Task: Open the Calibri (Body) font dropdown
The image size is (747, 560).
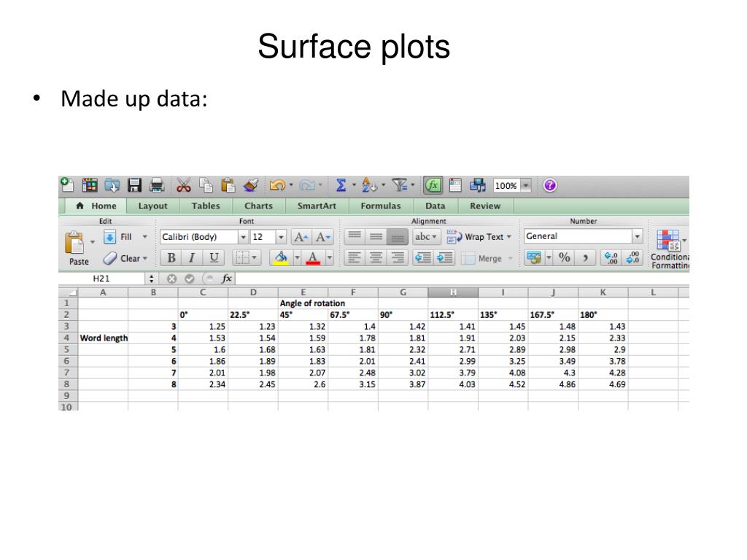Action: 243,237
